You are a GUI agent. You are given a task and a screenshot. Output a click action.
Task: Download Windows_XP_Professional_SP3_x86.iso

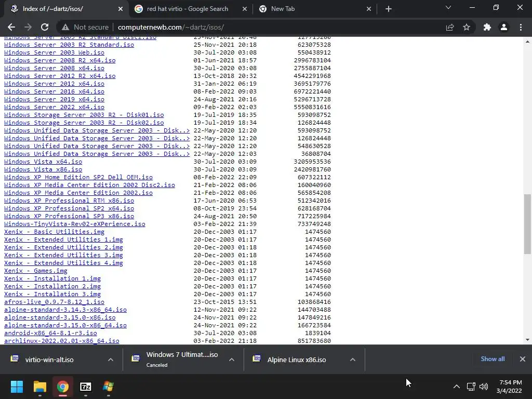[x=69, y=217]
